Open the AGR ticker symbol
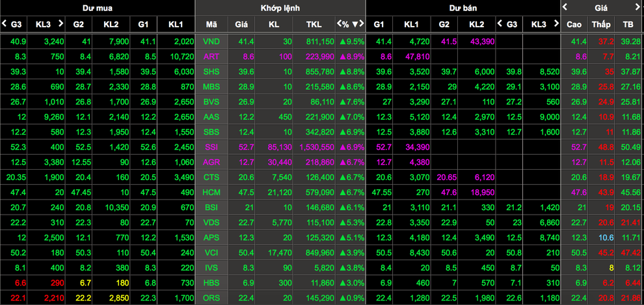 (211, 162)
